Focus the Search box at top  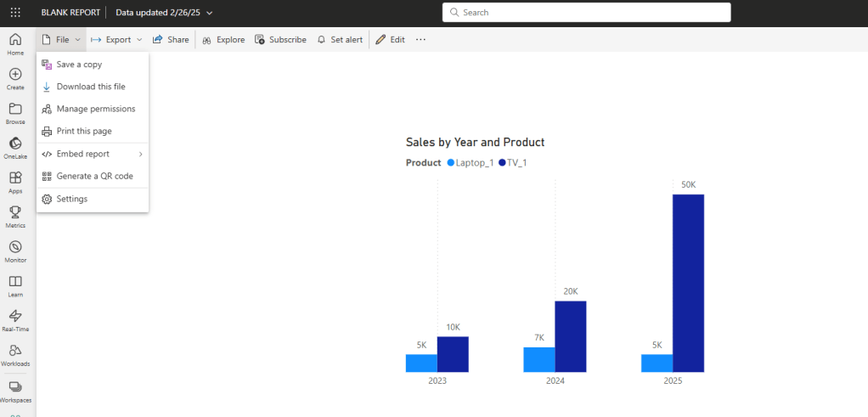pyautogui.click(x=586, y=13)
